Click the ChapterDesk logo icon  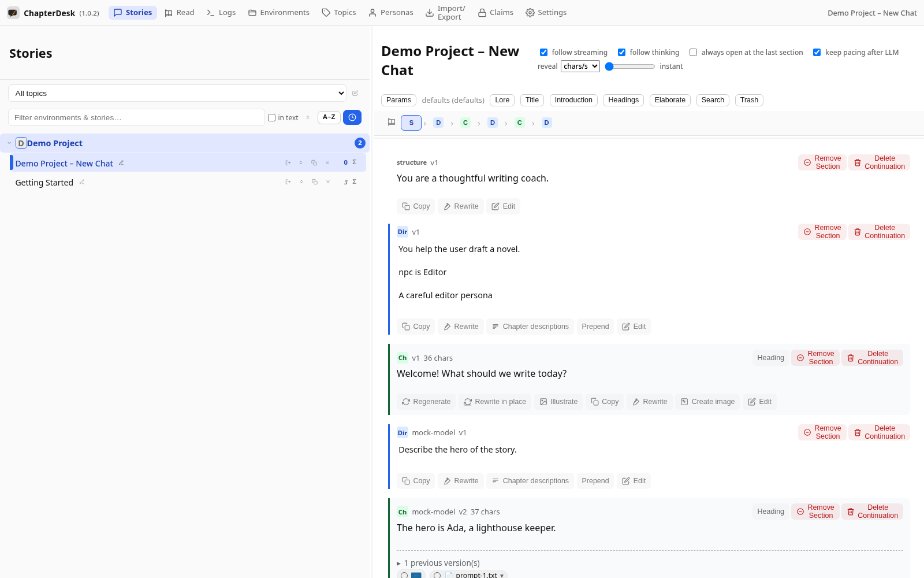point(13,13)
